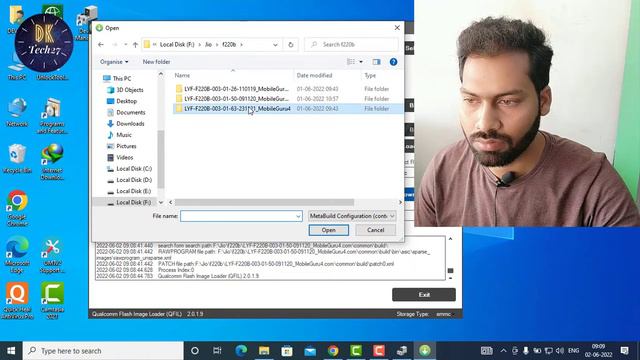
Task: Change view layout icon in dialog
Action: pos(351,62)
